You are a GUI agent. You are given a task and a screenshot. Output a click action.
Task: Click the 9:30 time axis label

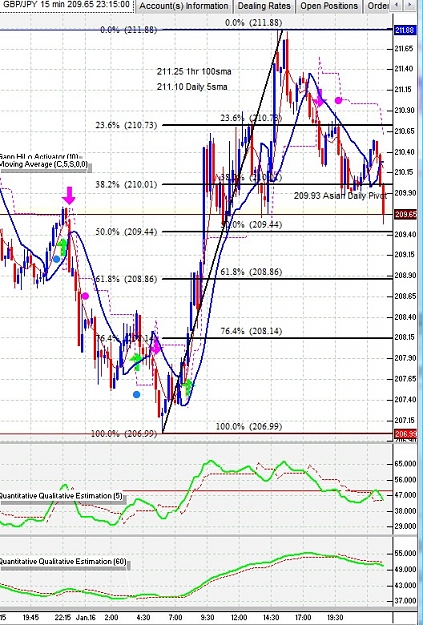click(207, 618)
